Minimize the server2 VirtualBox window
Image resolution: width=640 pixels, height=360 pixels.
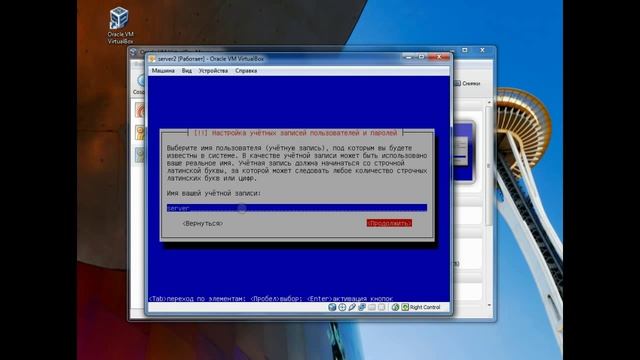(x=408, y=57)
